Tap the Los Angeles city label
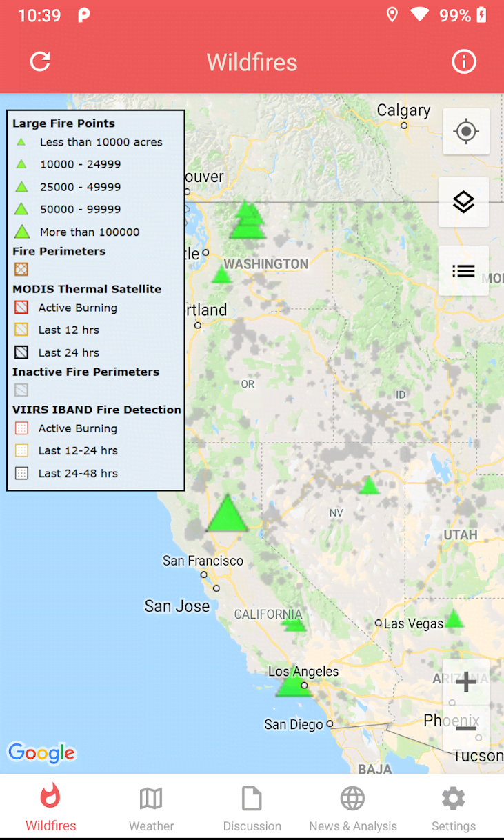This screenshot has height=840, width=504. [x=303, y=671]
